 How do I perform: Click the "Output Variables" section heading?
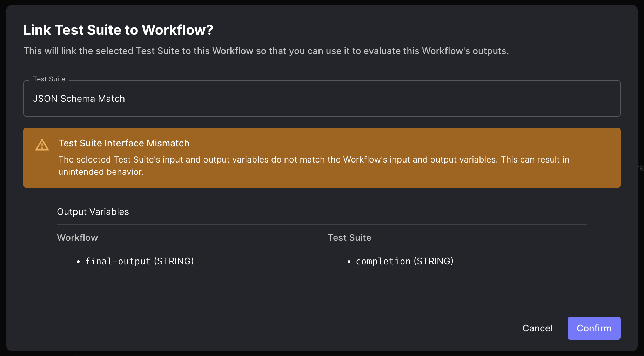click(x=93, y=212)
